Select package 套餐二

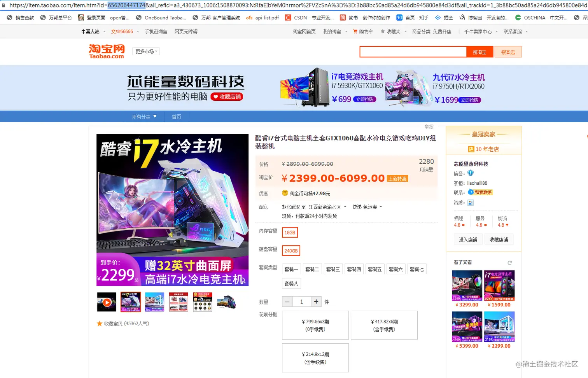pyautogui.click(x=312, y=269)
